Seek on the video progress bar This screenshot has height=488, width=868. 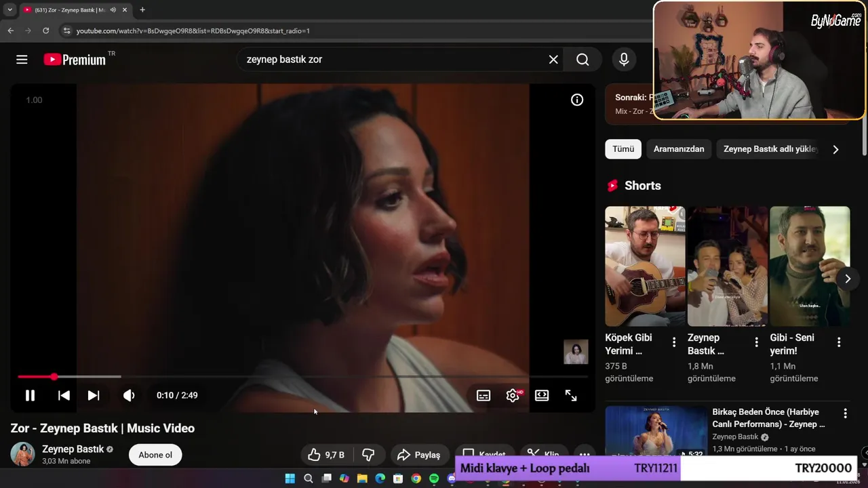click(302, 377)
